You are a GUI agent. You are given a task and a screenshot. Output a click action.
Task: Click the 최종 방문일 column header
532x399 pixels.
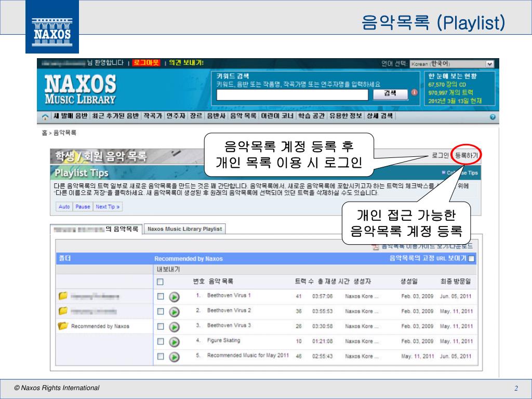point(456,281)
